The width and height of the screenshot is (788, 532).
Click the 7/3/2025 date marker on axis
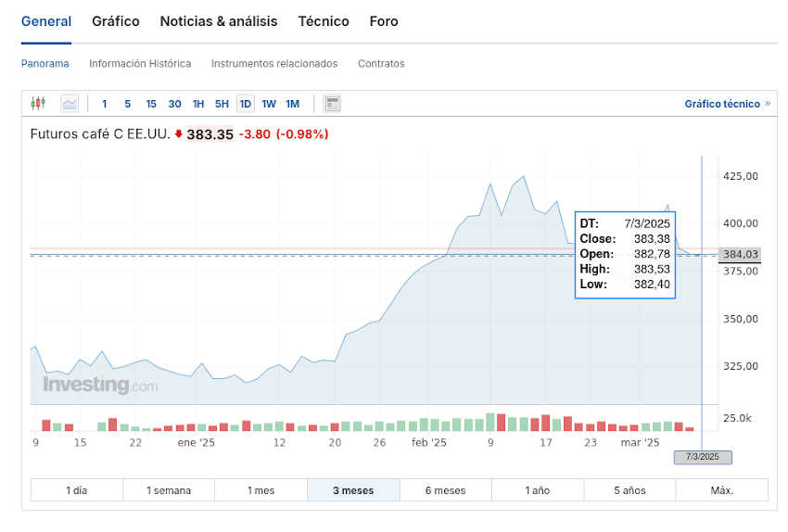coord(703,457)
